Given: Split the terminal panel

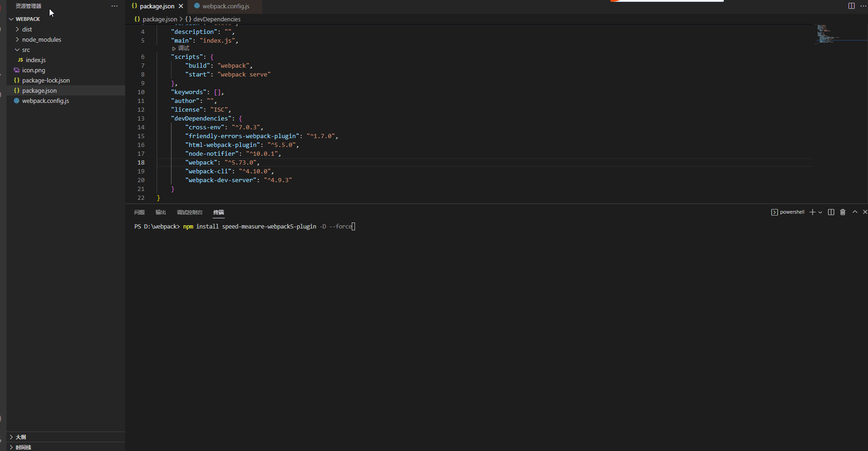Looking at the screenshot, I should (831, 212).
